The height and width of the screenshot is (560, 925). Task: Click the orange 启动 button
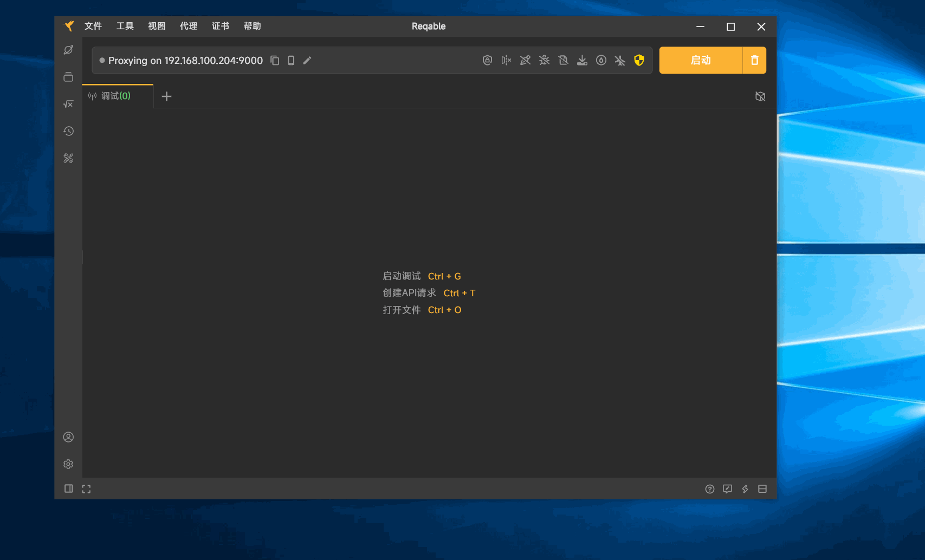coord(700,60)
